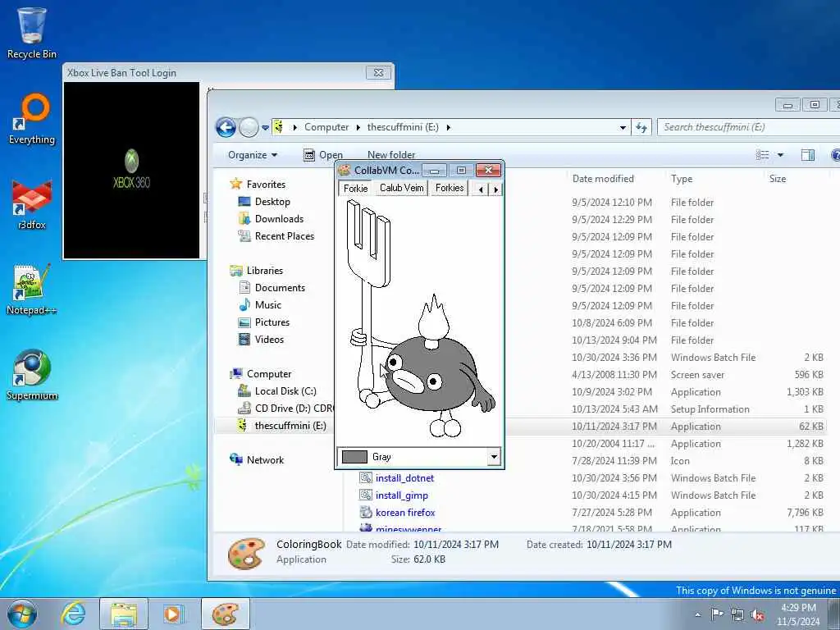Click the install_gimp batch file icon
This screenshot has width=840, height=630.
366,495
